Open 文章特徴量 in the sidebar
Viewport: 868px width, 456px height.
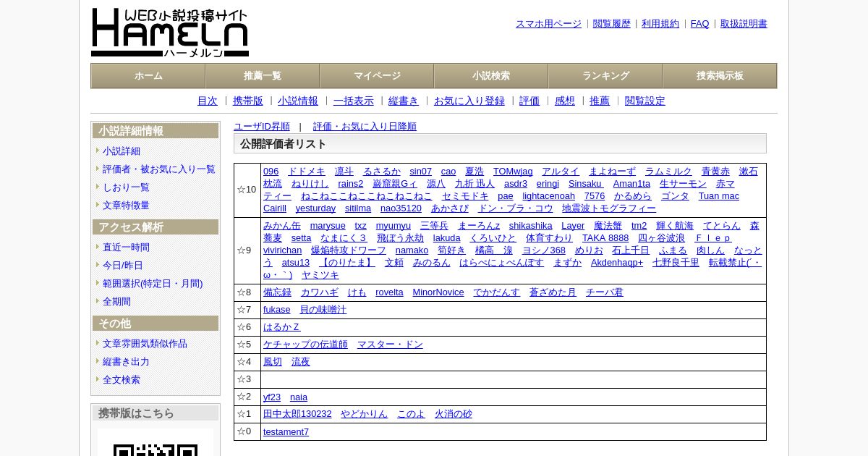pyautogui.click(x=126, y=206)
